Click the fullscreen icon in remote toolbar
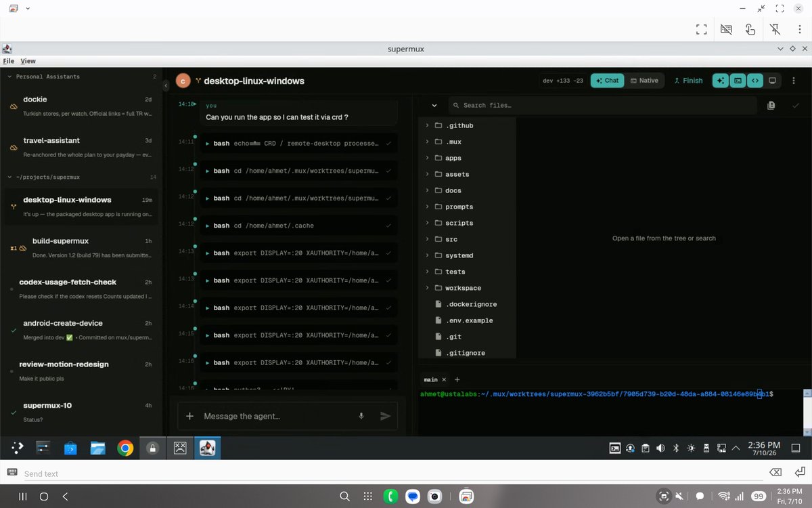Image resolution: width=812 pixels, height=508 pixels. pyautogui.click(x=702, y=29)
